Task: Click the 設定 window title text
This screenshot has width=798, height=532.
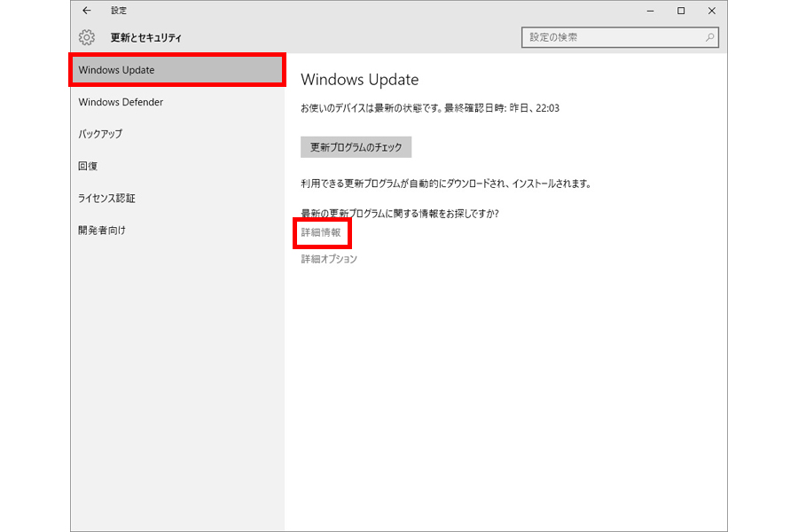Action: point(119,11)
